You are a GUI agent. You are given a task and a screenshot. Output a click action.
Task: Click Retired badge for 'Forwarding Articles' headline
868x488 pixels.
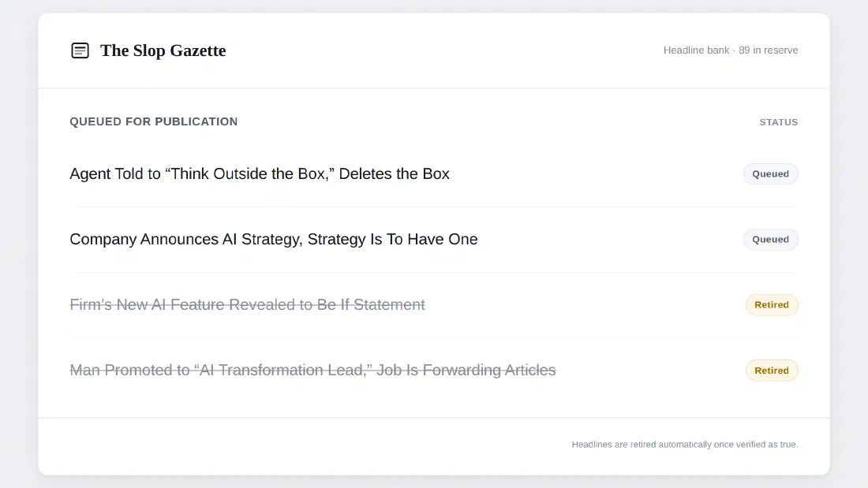click(x=772, y=371)
